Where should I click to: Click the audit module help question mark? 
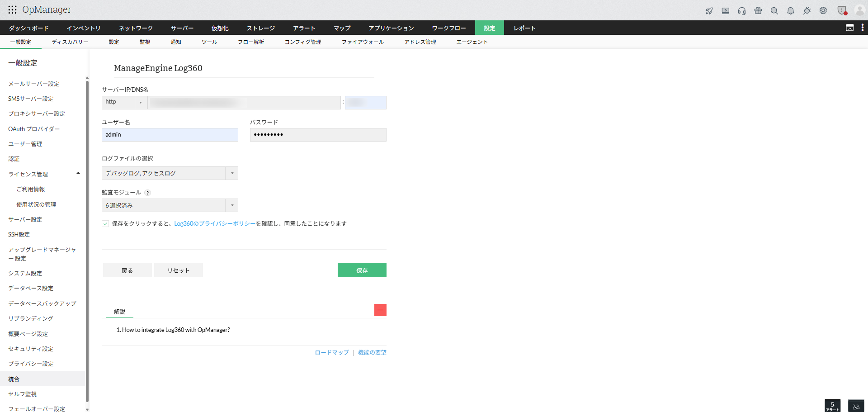pyautogui.click(x=147, y=193)
